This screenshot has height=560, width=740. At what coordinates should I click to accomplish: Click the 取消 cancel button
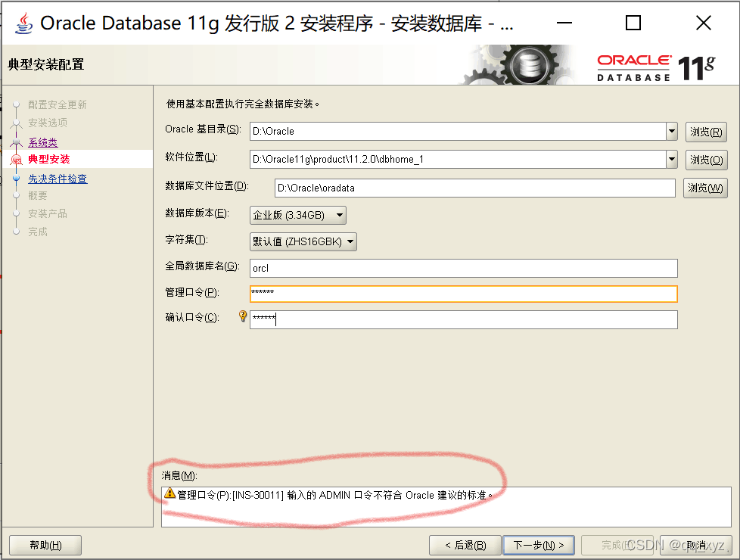point(696,546)
